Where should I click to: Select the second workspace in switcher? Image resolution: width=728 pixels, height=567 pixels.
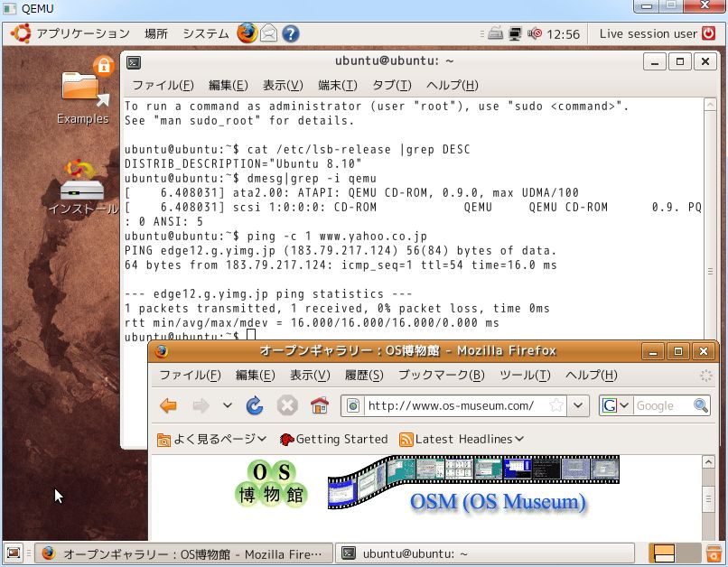click(x=688, y=553)
